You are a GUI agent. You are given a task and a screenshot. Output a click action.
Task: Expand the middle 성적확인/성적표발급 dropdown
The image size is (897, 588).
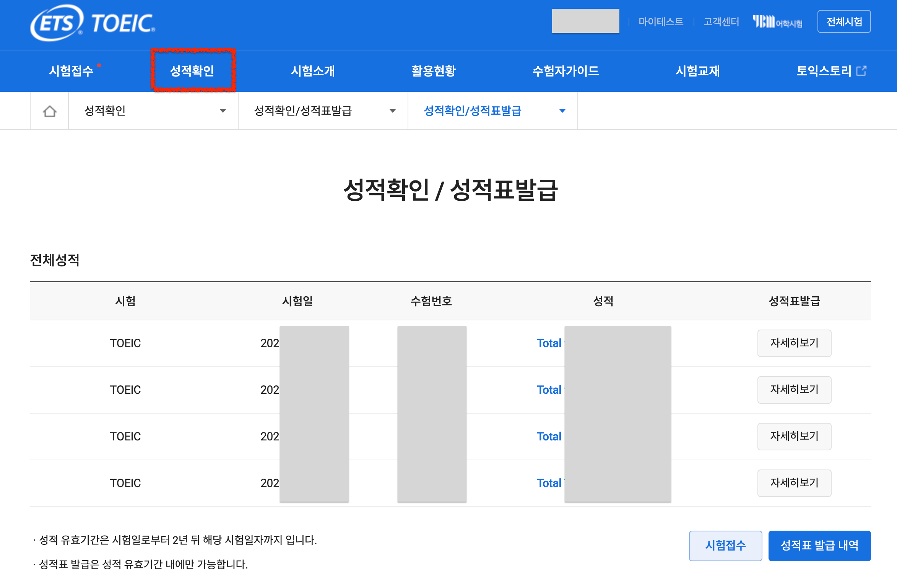[323, 111]
